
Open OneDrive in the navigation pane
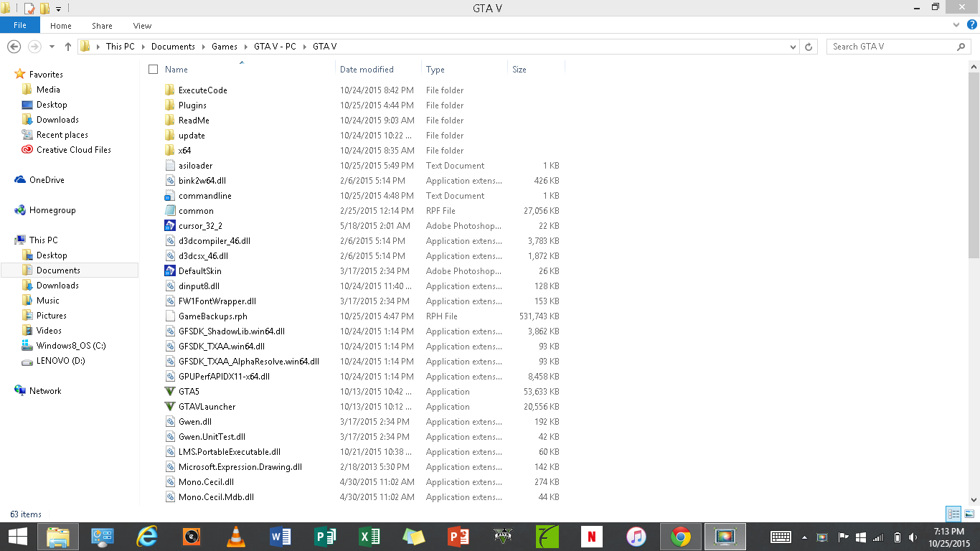coord(47,180)
